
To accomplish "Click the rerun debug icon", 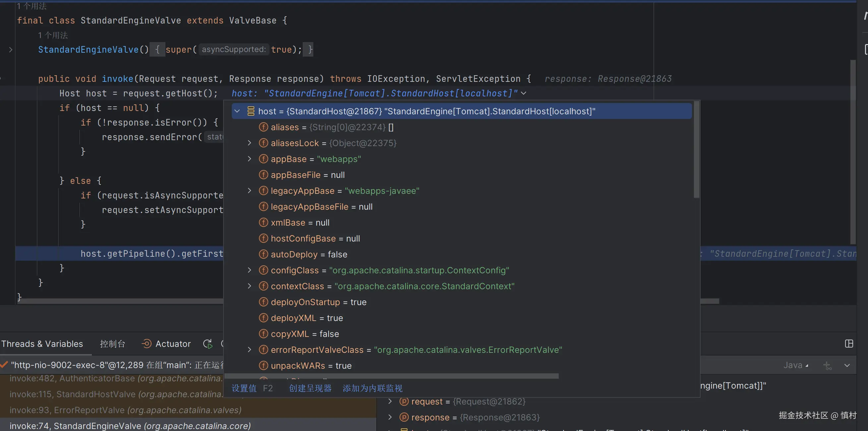I will click(208, 344).
